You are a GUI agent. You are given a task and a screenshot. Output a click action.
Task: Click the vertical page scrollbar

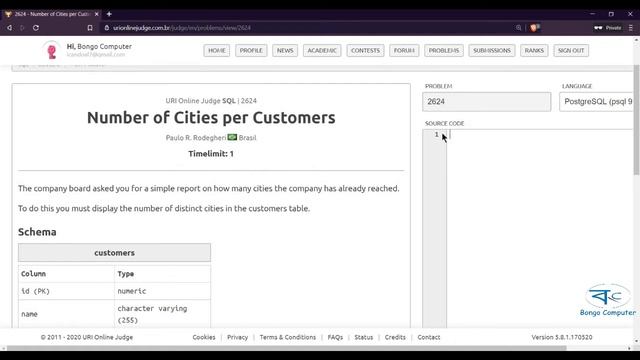636,119
